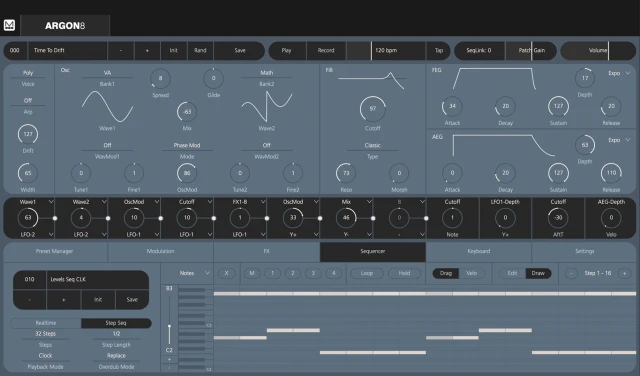This screenshot has height=376, width=640.
Task: Click the patch Init button
Action: click(173, 51)
